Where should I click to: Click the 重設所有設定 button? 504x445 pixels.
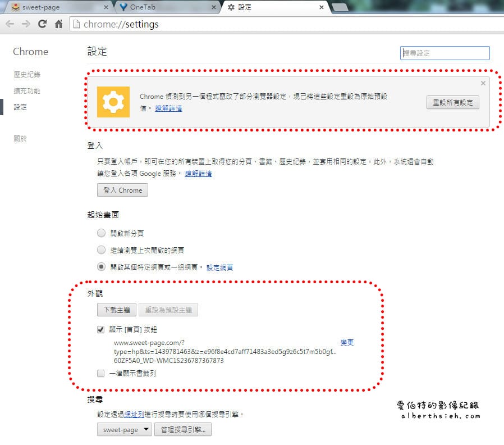pyautogui.click(x=452, y=103)
